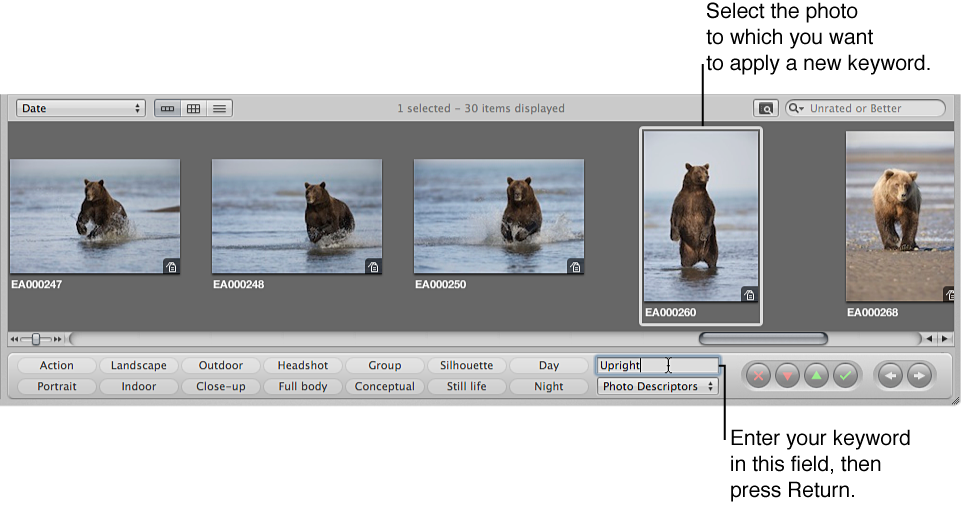Apply the Action keyword
962x508 pixels.
(x=56, y=366)
